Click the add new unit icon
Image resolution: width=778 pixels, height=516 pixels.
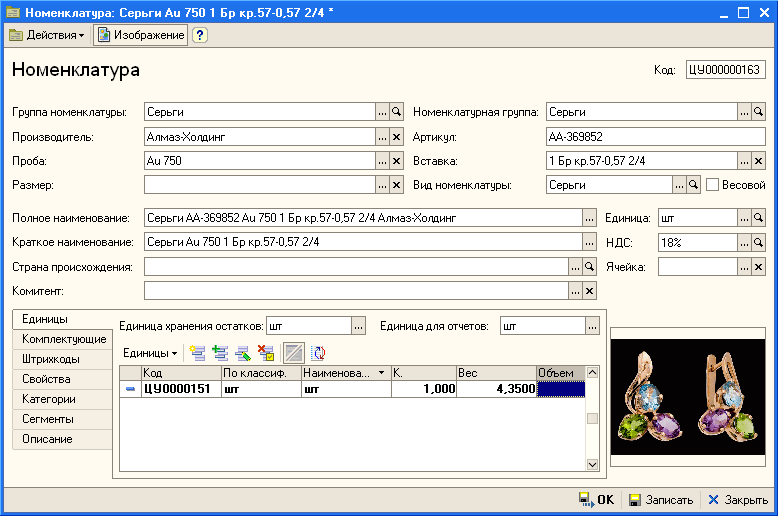tap(196, 352)
